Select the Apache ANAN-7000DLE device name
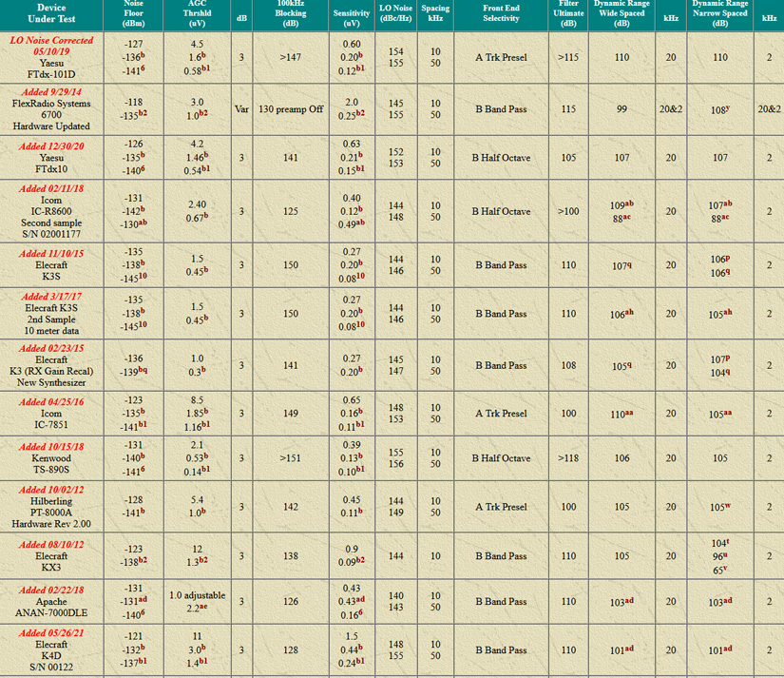Viewport: 784px width, 678px height. [51, 608]
